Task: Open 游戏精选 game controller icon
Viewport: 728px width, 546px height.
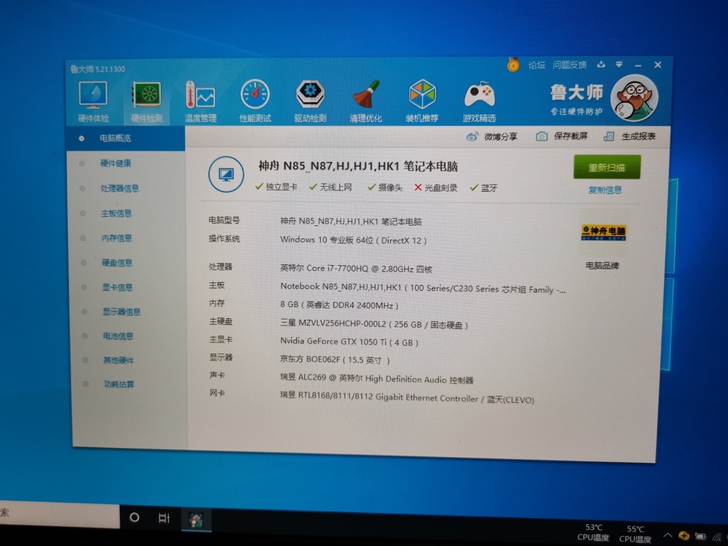Action: click(479, 102)
